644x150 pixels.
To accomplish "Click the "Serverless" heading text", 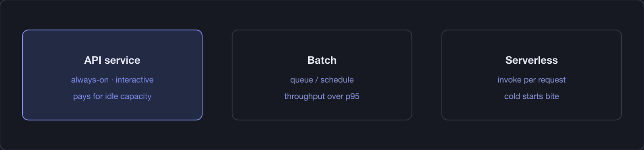I will [532, 60].
